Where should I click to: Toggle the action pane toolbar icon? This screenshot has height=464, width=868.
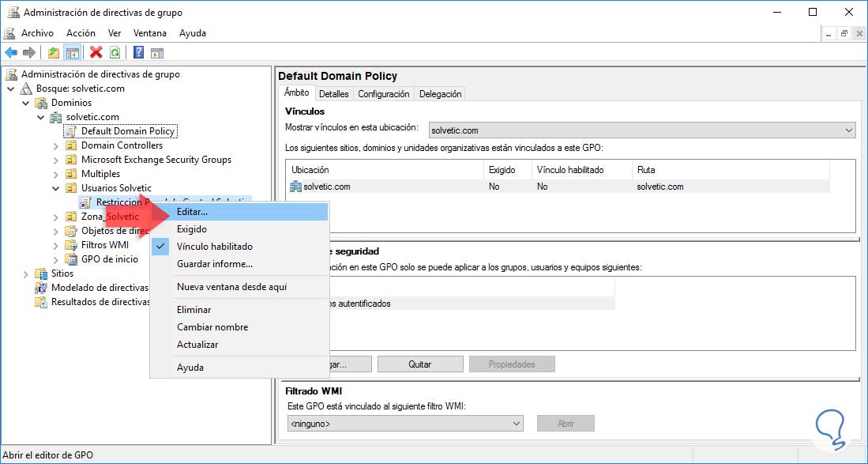(157, 53)
